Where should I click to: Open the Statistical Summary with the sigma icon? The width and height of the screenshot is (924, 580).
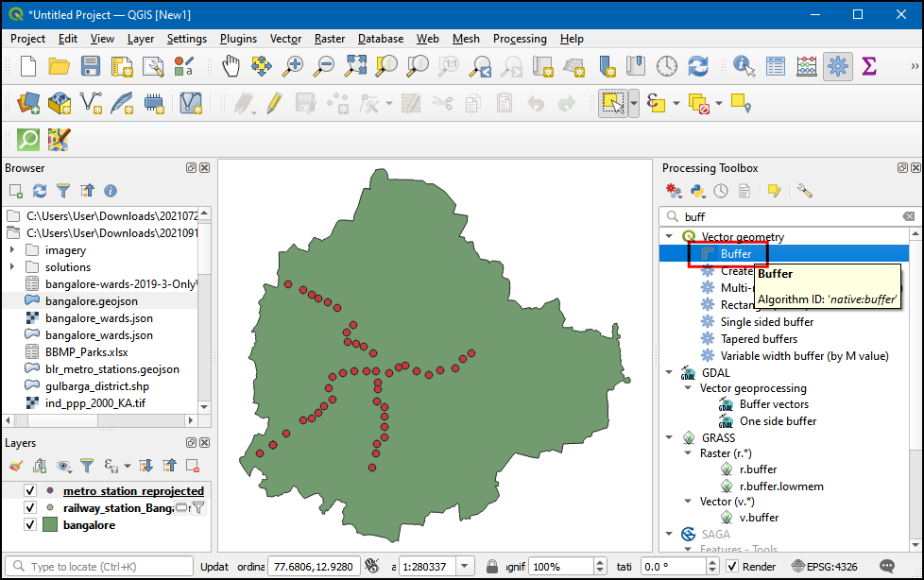pyautogui.click(x=867, y=66)
